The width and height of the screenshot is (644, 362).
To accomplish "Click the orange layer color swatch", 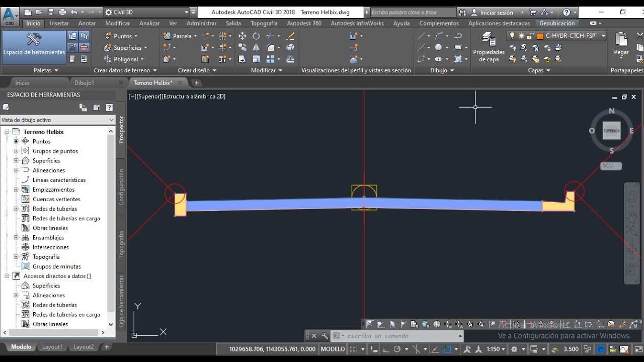I will (540, 36).
